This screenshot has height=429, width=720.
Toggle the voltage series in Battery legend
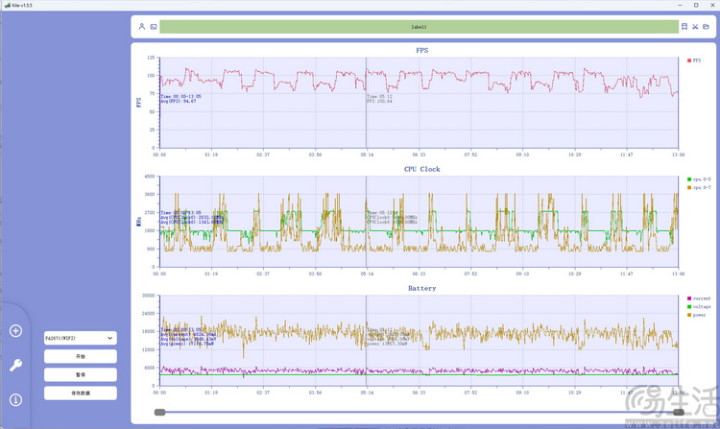[x=699, y=306]
